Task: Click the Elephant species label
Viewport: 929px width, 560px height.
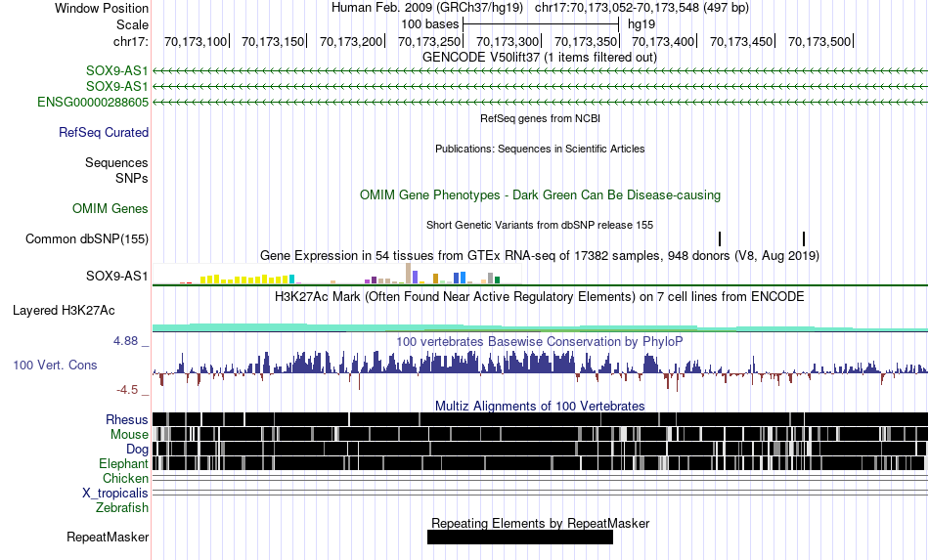Action: pyautogui.click(x=123, y=463)
